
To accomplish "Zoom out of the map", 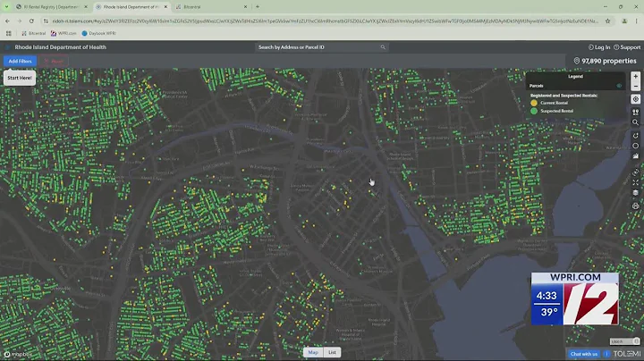I will (635, 86).
